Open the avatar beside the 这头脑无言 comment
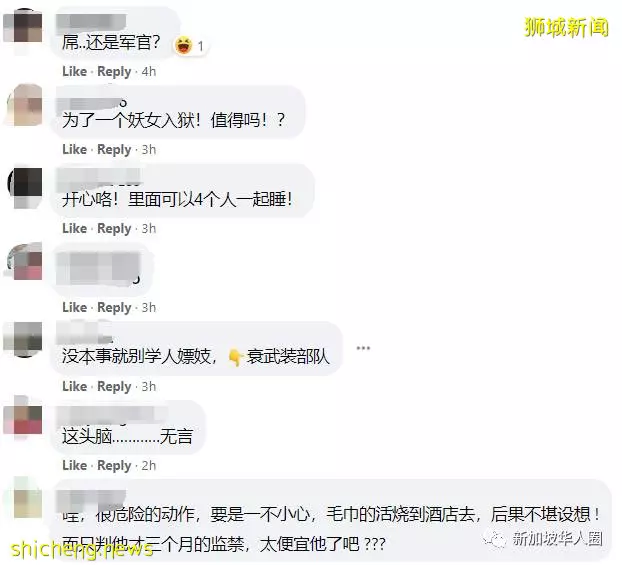622x565 pixels. pos(23,419)
